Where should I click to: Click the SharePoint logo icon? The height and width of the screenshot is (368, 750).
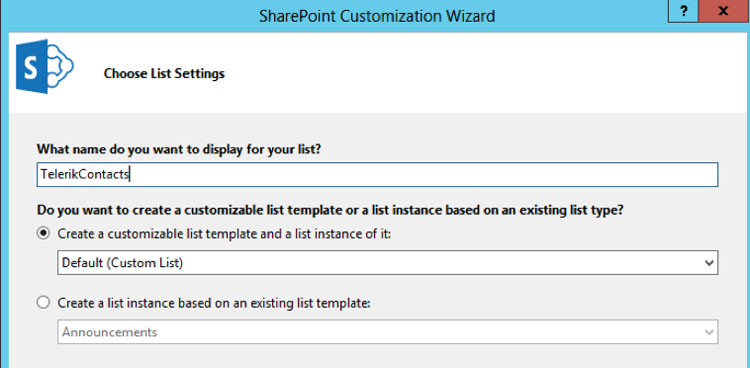click(x=44, y=66)
